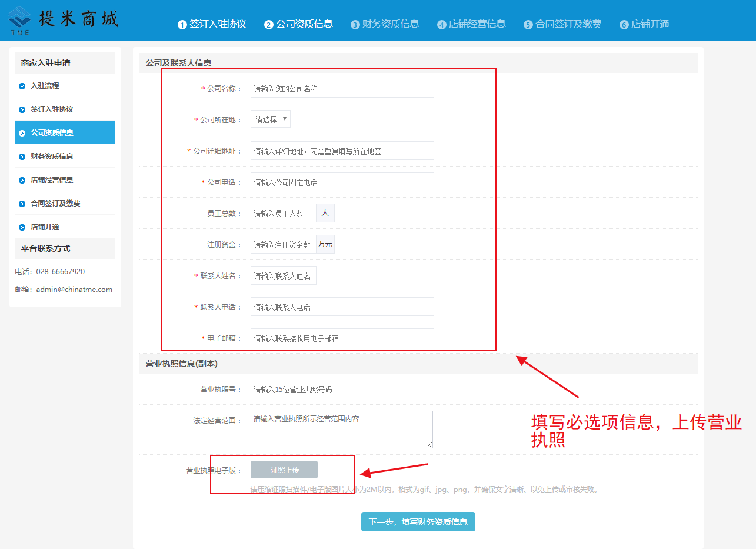Click the 营业执照号 input field

pos(342,390)
